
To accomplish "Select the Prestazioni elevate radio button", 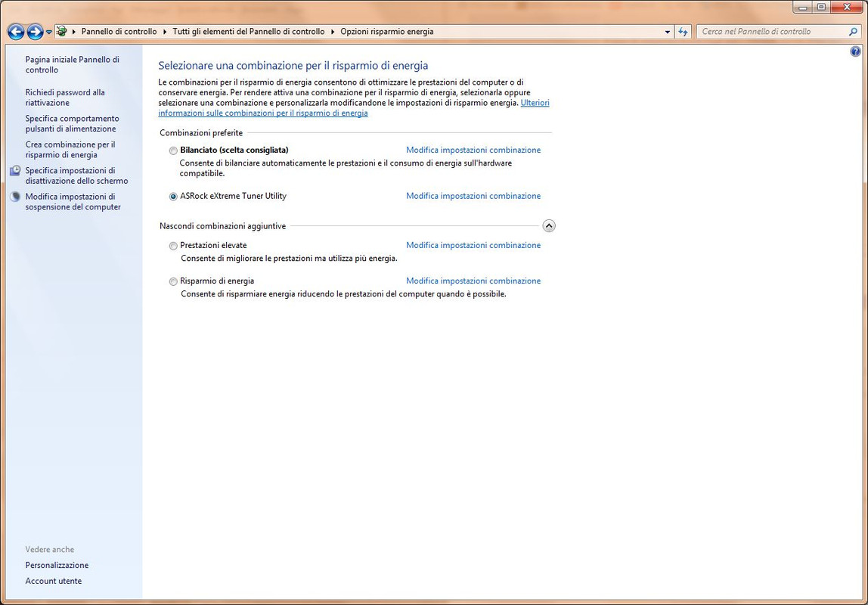I will click(173, 246).
